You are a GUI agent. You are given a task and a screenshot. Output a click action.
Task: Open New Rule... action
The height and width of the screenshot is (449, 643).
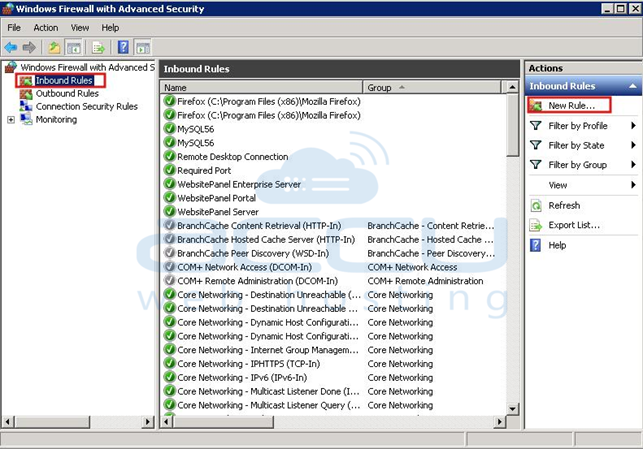click(572, 106)
